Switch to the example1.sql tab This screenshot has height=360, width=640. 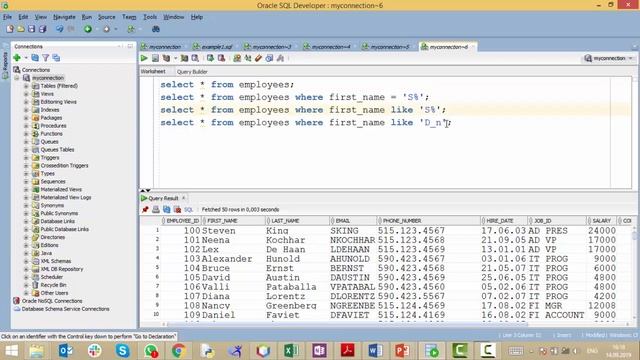coord(217,47)
